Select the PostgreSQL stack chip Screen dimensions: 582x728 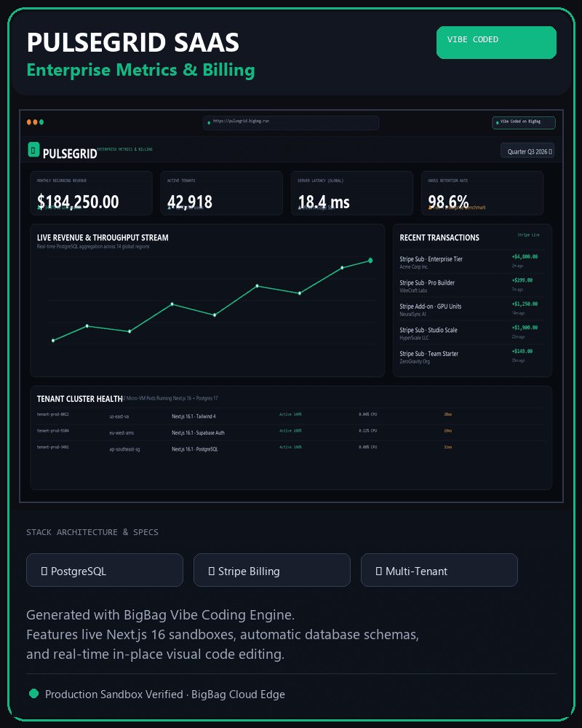coord(105,570)
